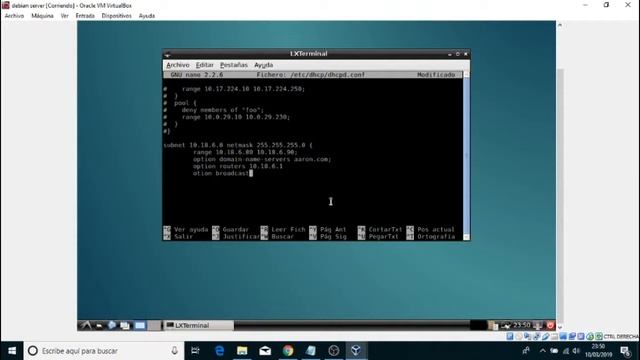
Task: Minimize the LXTerminal window
Action: [x=450, y=54]
